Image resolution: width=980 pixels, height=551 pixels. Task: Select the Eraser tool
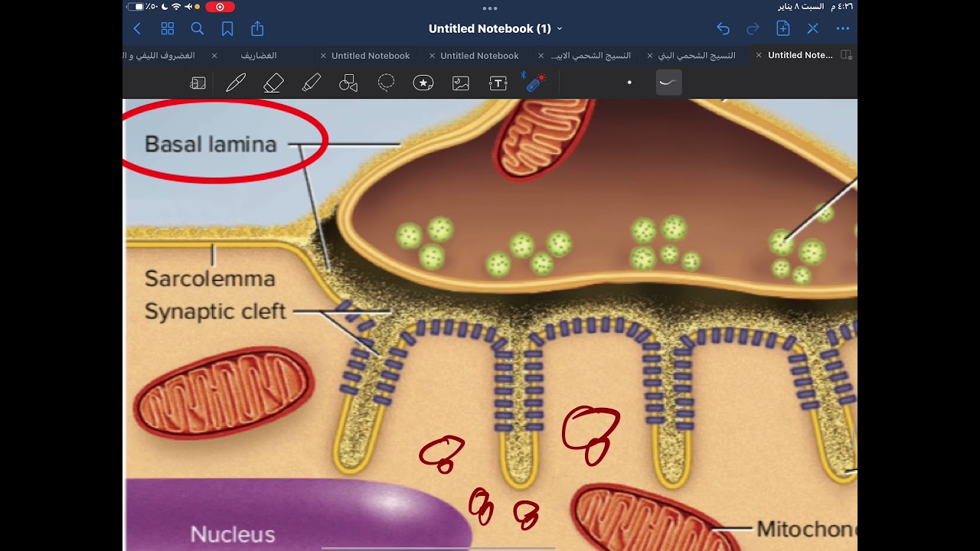[x=273, y=83]
